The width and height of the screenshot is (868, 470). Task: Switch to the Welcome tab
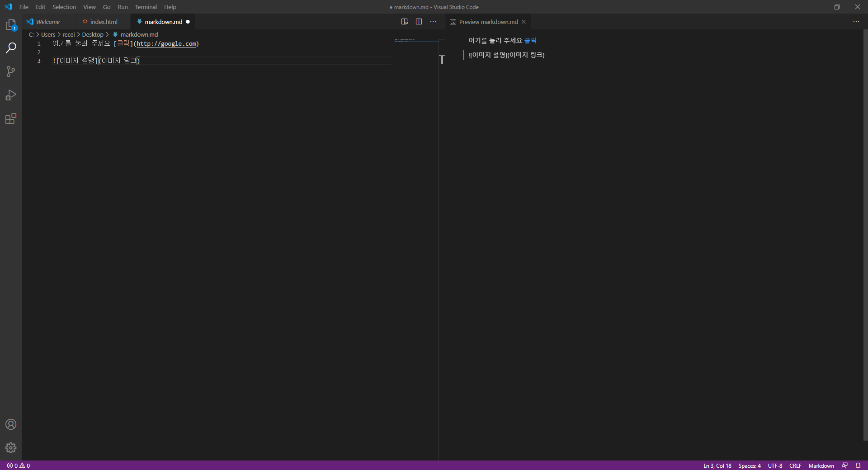48,22
